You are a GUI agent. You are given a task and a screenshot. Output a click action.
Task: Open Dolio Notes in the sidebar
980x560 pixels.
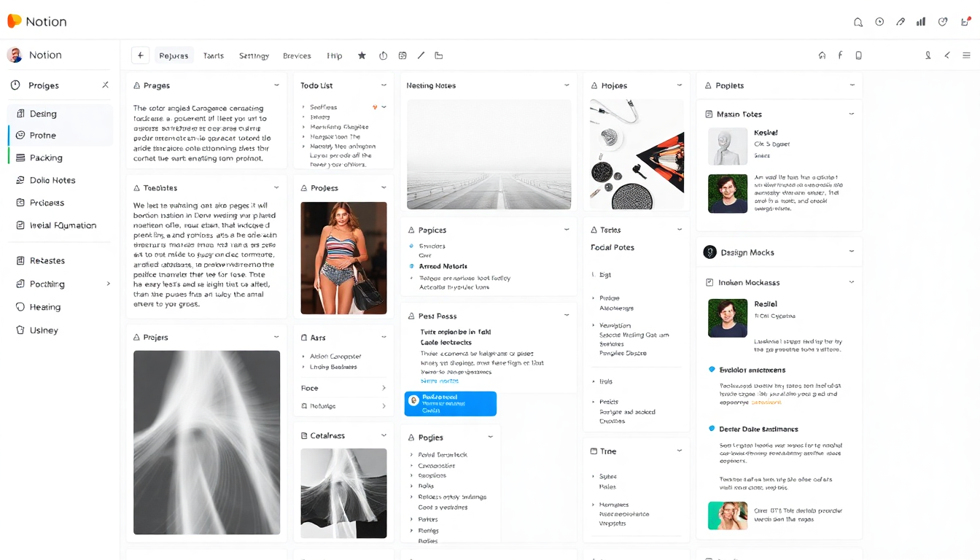tap(52, 180)
